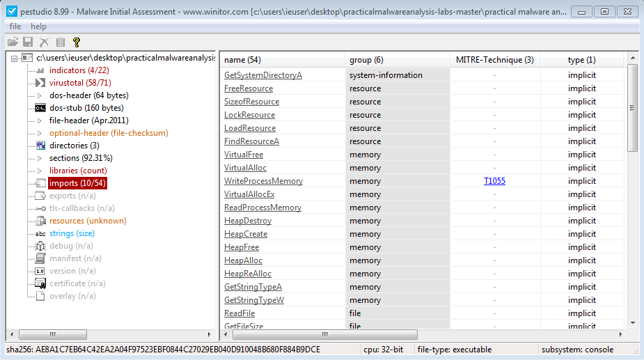Viewport: 644px width, 360px height.
Task: Open the help menu
Action: (x=38, y=26)
